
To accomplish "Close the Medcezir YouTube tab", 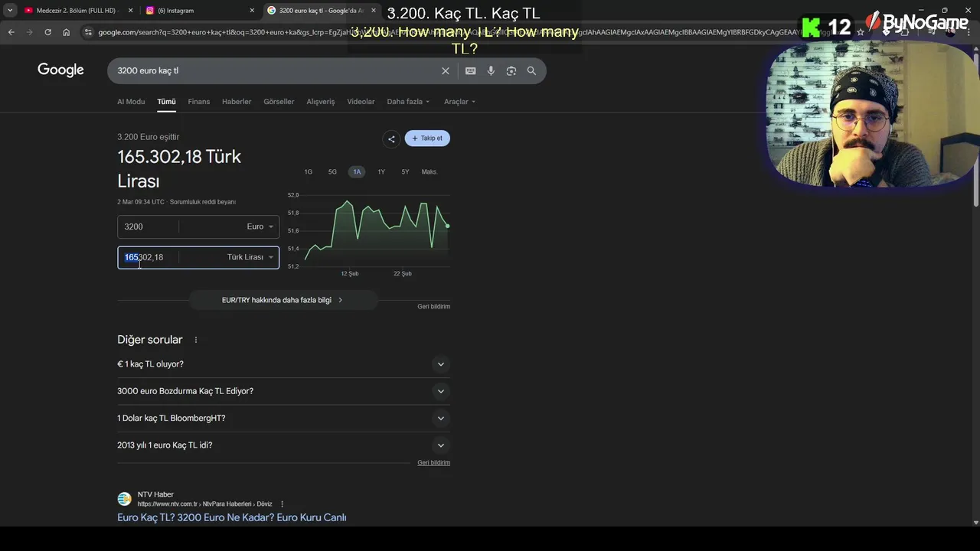I will point(130,11).
